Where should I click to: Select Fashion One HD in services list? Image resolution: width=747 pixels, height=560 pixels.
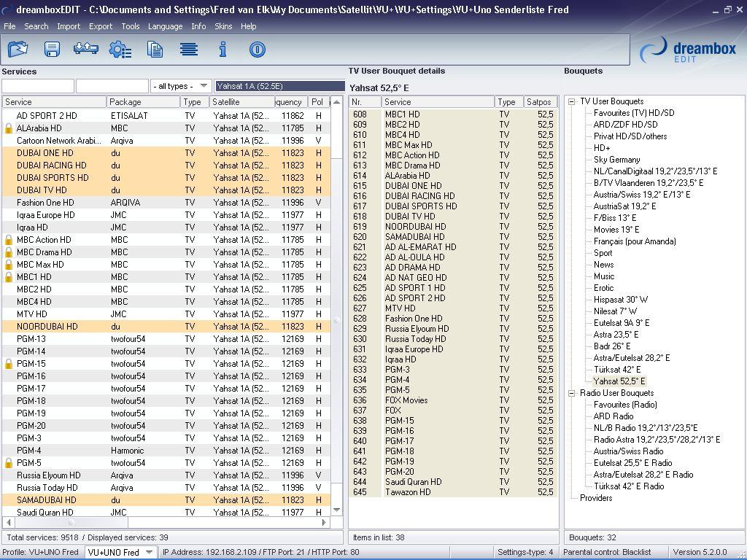coord(166,203)
